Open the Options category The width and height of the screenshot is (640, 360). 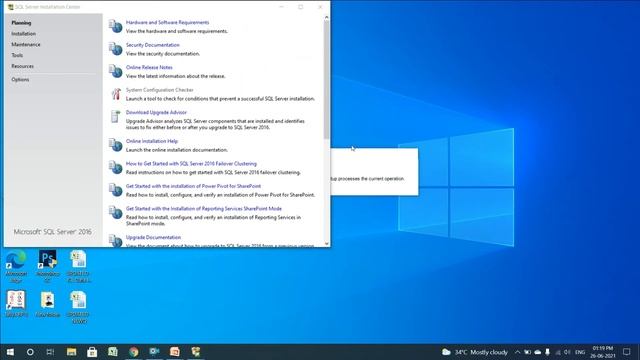(x=20, y=80)
